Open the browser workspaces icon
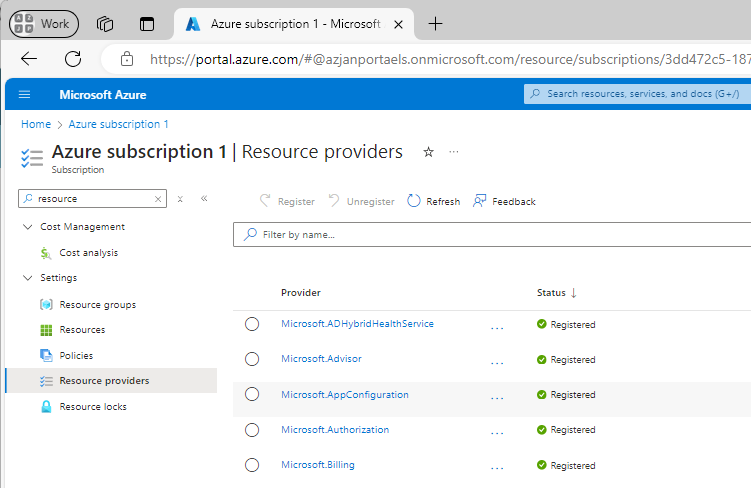The image size is (751, 488). click(x=105, y=23)
